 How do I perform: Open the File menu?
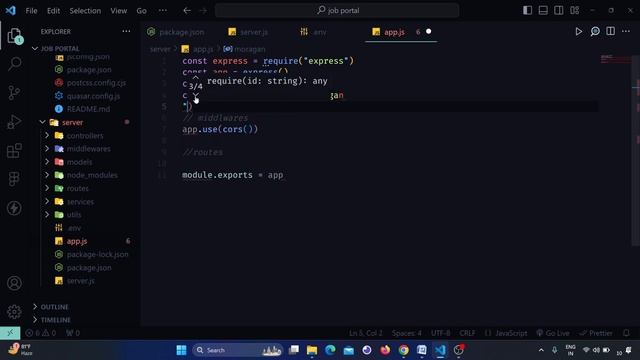(31, 11)
